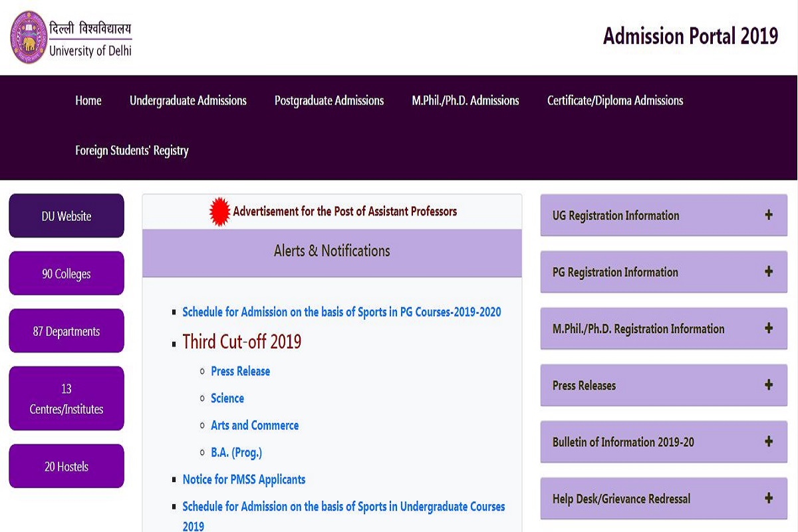Expand Bulletin of Information 2019-20 plus icon

coord(769,441)
